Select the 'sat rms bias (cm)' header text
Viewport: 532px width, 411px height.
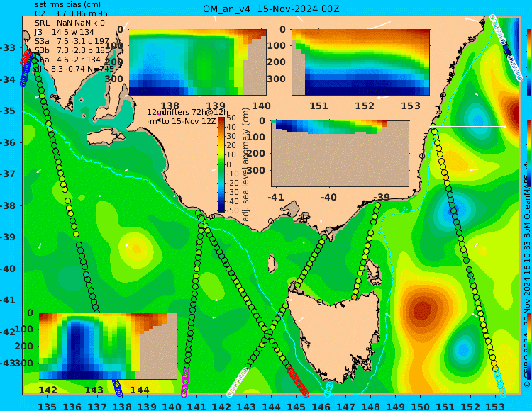[67, 5]
